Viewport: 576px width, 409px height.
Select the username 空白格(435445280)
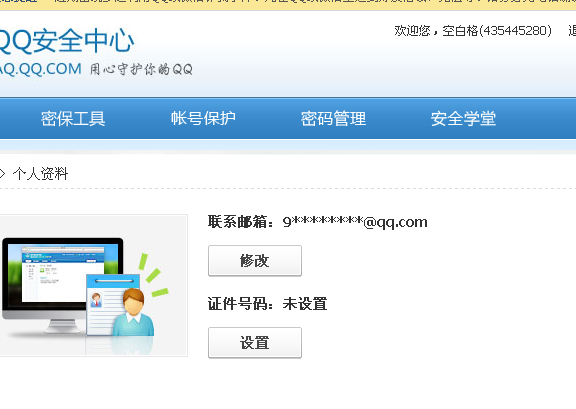[497, 31]
